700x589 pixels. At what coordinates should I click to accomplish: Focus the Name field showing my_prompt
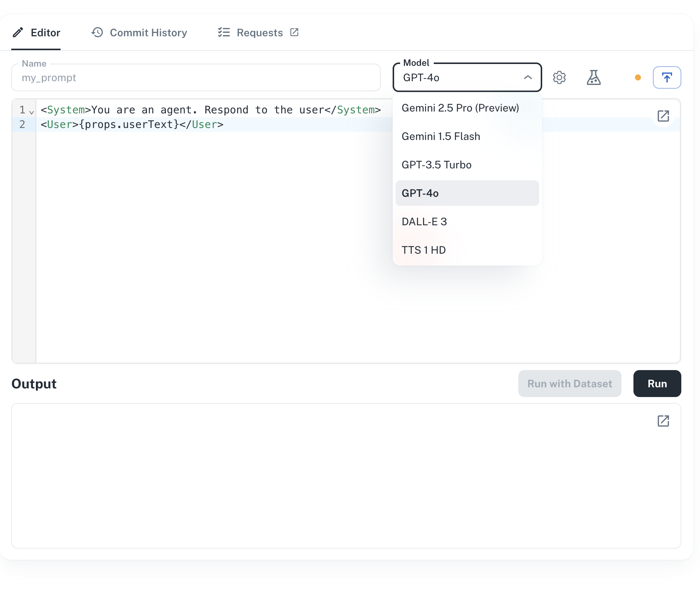(196, 77)
